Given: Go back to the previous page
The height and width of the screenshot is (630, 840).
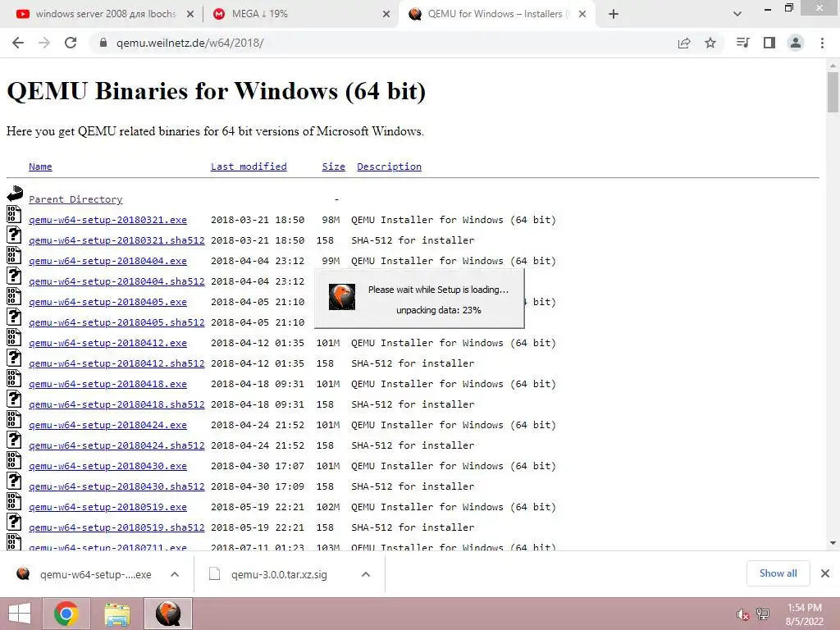Looking at the screenshot, I should click(x=18, y=43).
